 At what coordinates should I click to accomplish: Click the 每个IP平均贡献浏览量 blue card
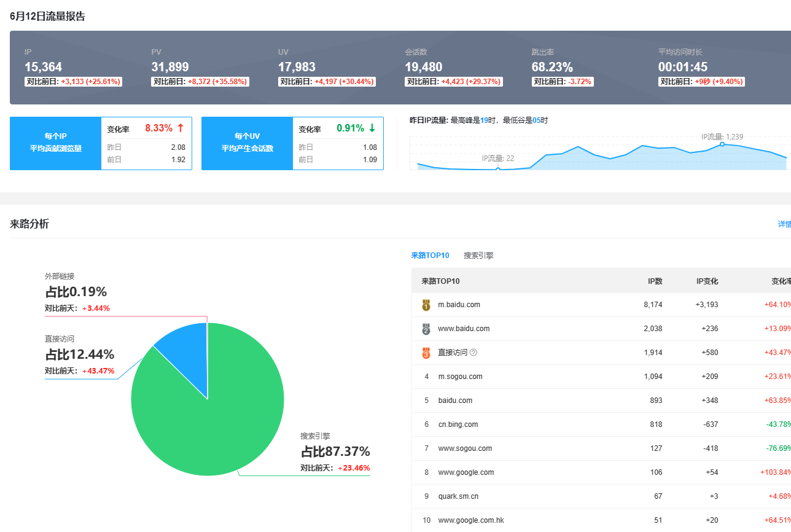(x=55, y=143)
